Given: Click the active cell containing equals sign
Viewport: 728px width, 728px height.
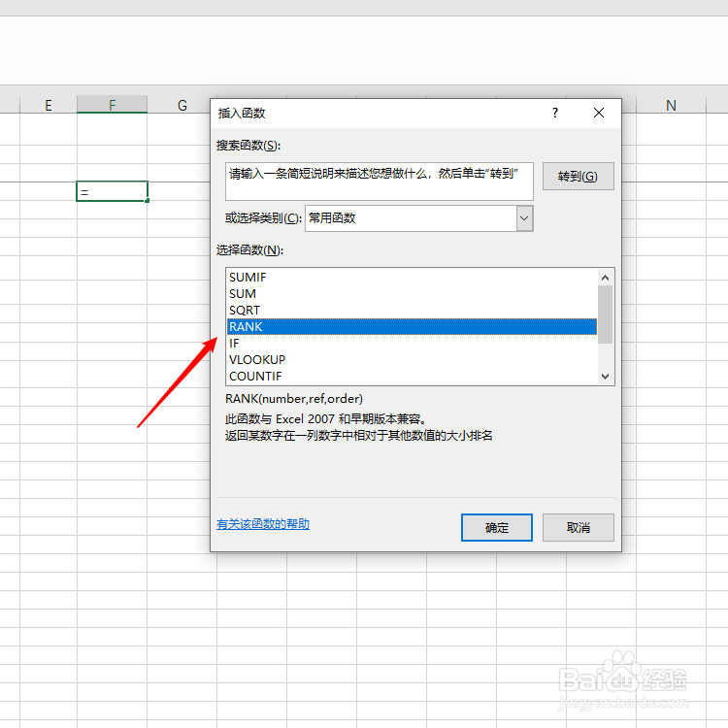Looking at the screenshot, I should tap(112, 191).
